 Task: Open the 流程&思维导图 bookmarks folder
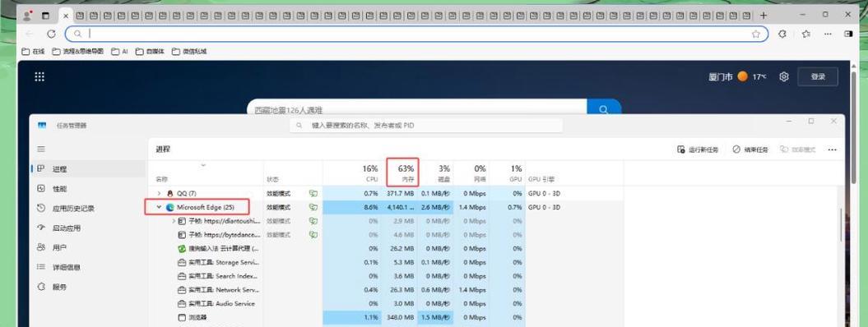(x=78, y=52)
